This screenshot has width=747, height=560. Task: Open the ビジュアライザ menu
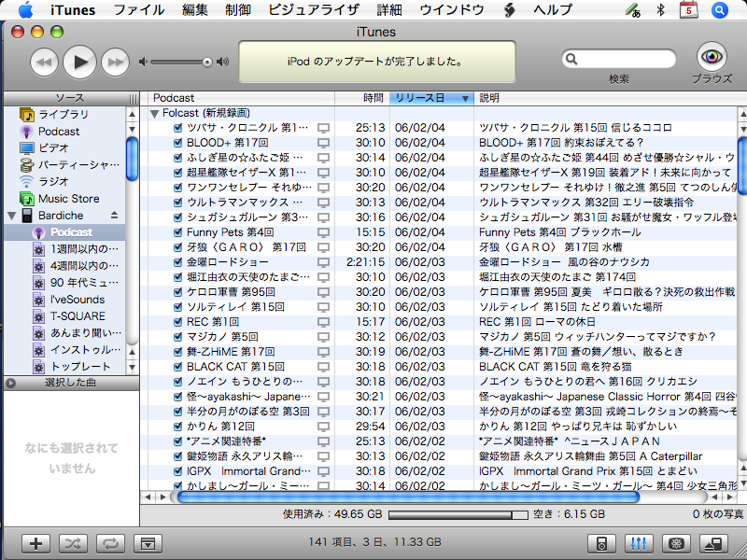click(x=313, y=10)
